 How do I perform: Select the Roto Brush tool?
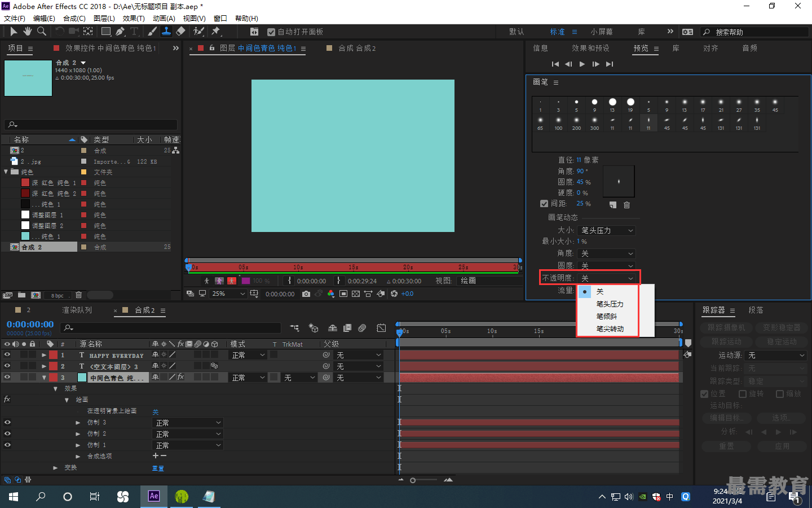pos(198,32)
